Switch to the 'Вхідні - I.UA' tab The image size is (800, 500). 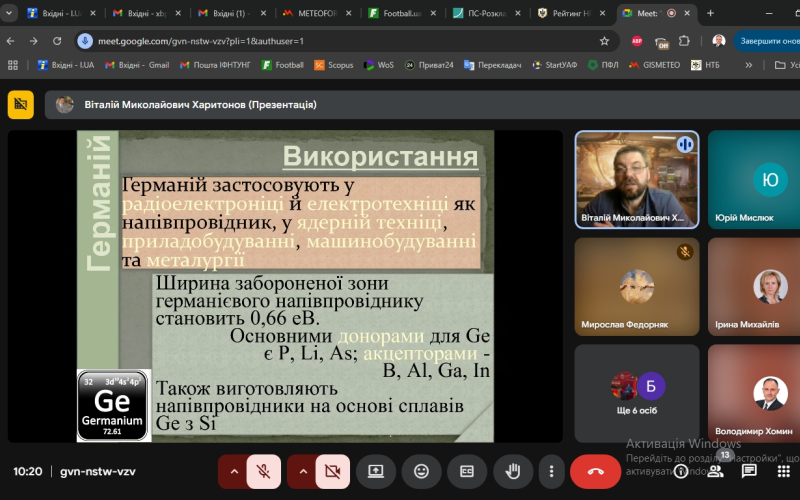[x=61, y=13]
